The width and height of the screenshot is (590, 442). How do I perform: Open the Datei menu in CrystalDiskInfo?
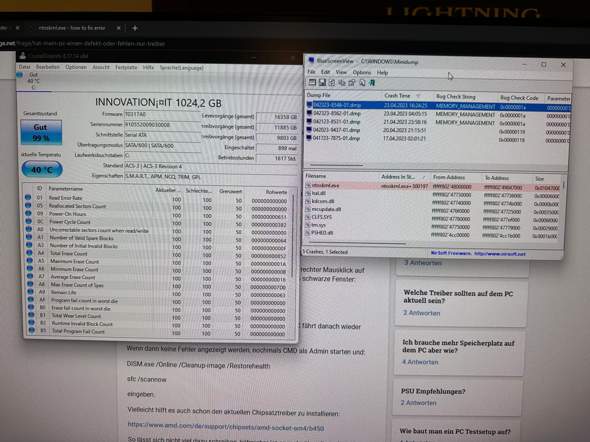[24, 67]
